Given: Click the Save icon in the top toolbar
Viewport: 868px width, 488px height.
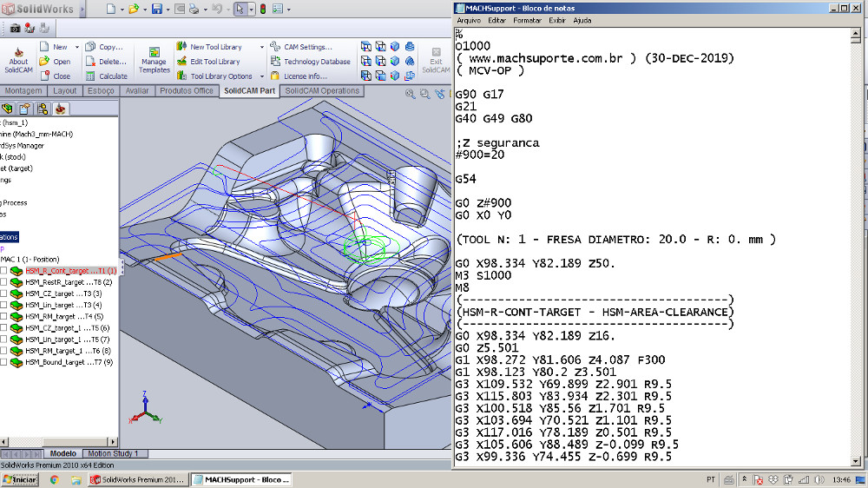Looking at the screenshot, I should 156,10.
